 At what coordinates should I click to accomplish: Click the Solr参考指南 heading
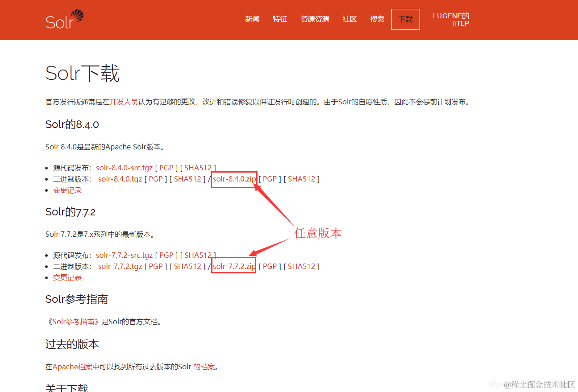click(x=76, y=299)
